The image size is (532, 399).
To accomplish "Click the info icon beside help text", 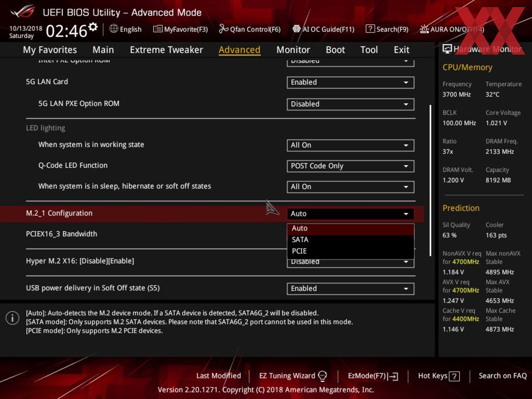I will (x=13, y=318).
